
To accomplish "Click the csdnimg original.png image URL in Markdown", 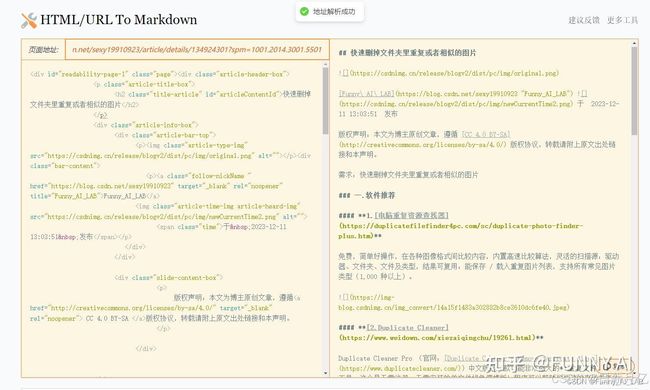I will point(455,73).
